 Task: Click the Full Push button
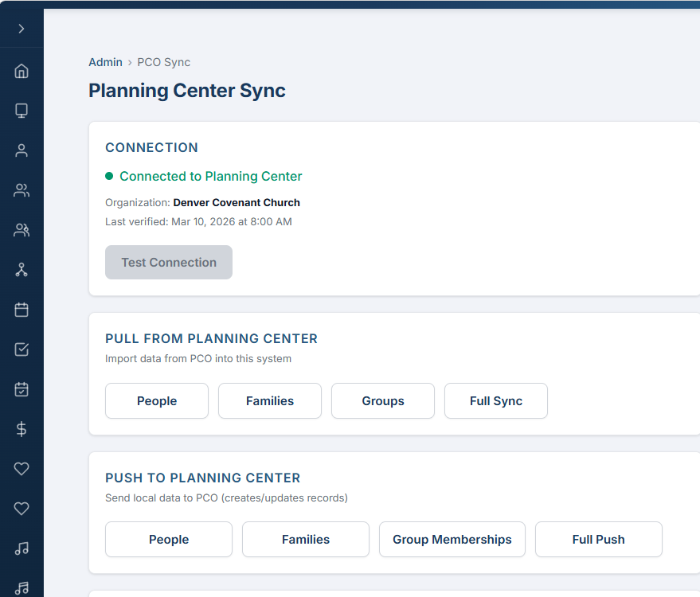point(598,539)
